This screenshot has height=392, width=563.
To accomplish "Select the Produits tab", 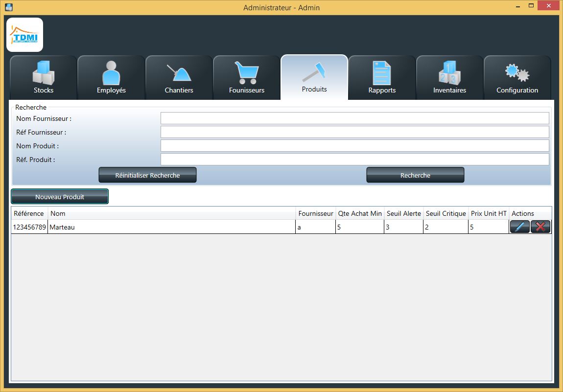I will point(314,77).
